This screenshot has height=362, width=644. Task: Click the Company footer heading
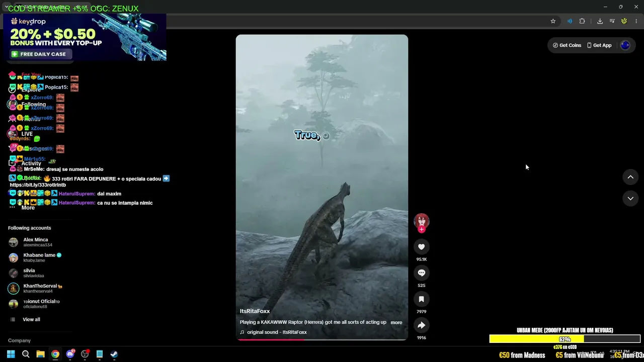pyautogui.click(x=19, y=341)
